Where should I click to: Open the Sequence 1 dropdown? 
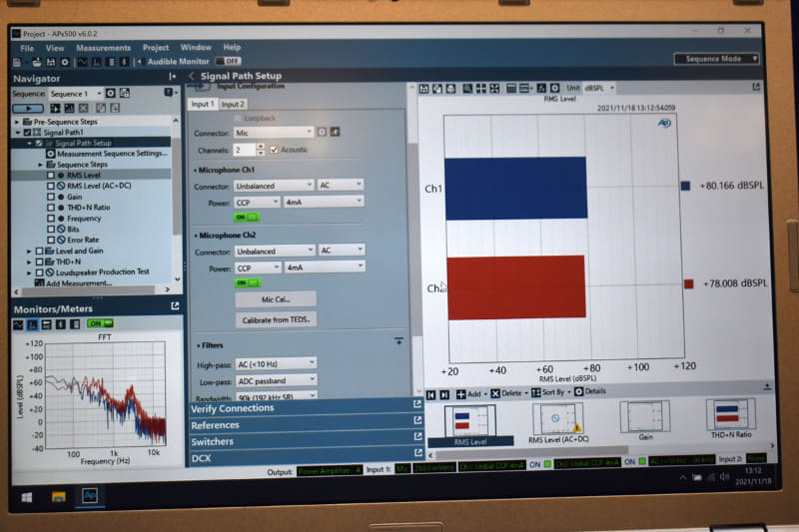point(76,94)
